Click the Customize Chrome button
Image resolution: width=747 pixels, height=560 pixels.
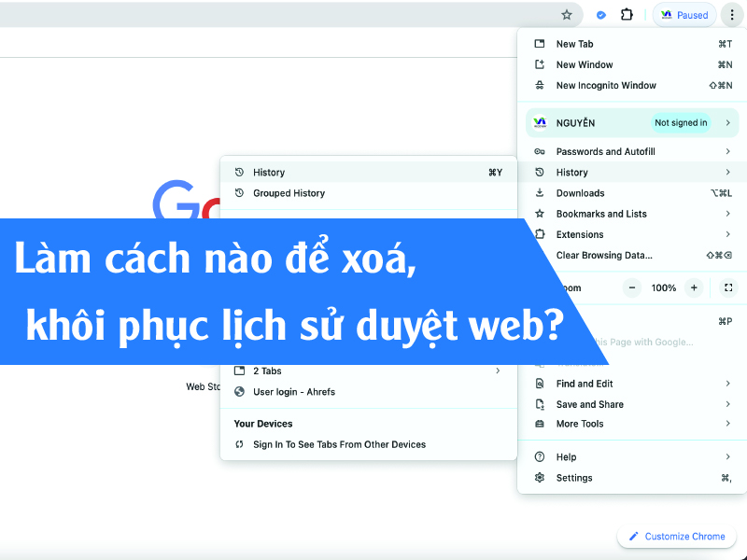[677, 536]
